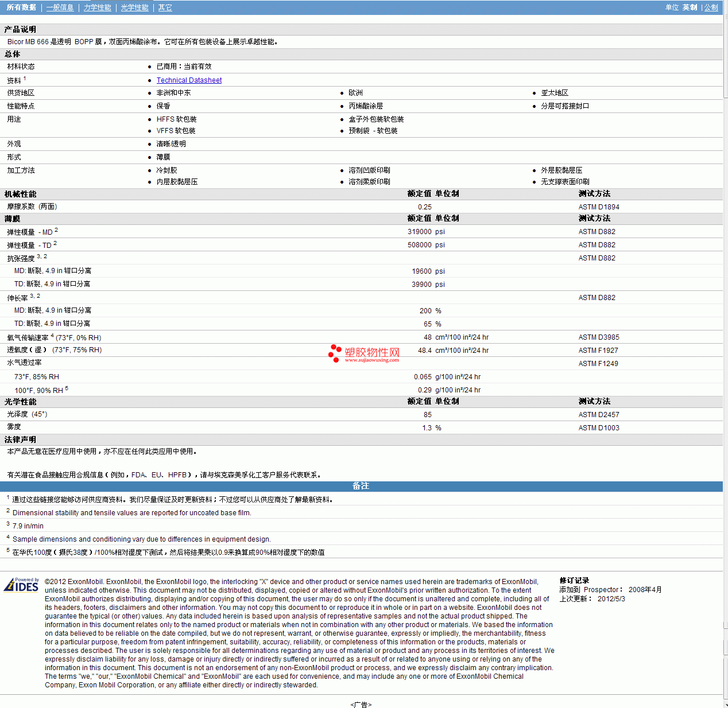Screen dimensions: 728x708
Task: Click the ASTM D2457 test method
Action: pos(599,415)
